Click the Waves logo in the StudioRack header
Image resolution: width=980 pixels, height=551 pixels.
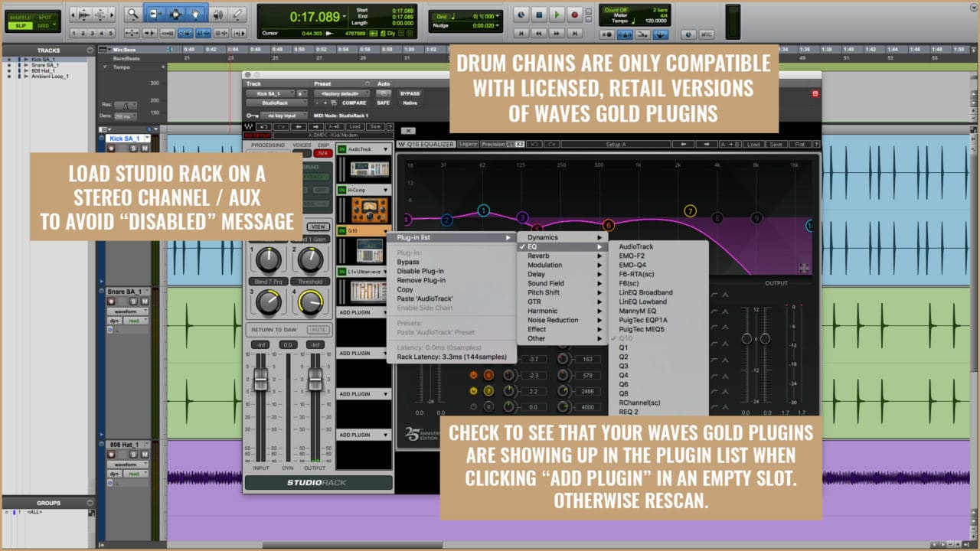[250, 126]
